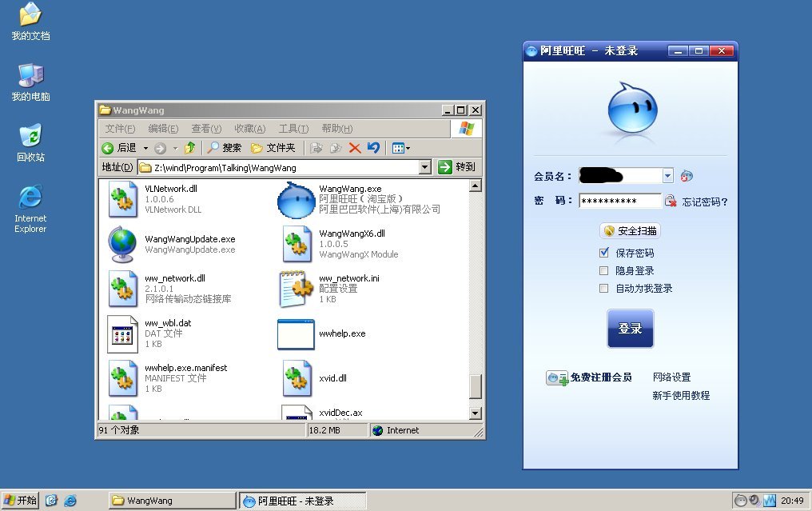Expand the Explorer address bar dropdown
812x511 pixels.
coord(424,167)
